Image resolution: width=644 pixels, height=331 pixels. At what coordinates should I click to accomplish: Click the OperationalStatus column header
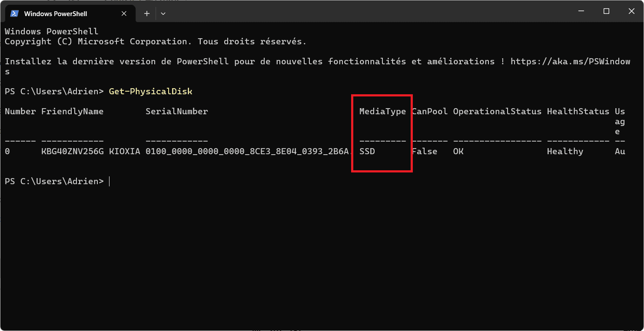point(497,112)
